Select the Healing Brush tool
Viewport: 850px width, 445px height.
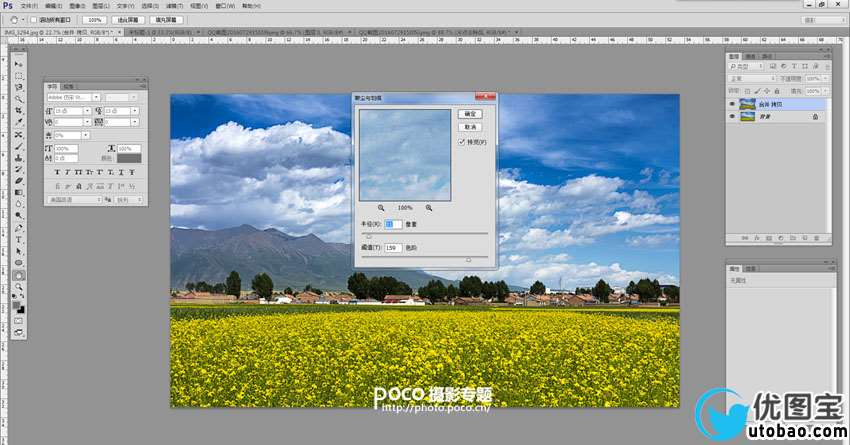18,134
